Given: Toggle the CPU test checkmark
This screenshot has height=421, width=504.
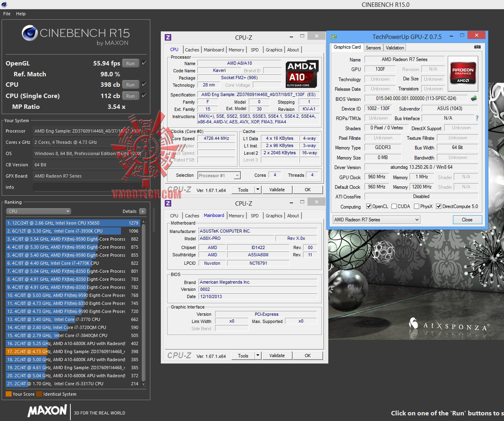Looking at the screenshot, I should point(144,84).
